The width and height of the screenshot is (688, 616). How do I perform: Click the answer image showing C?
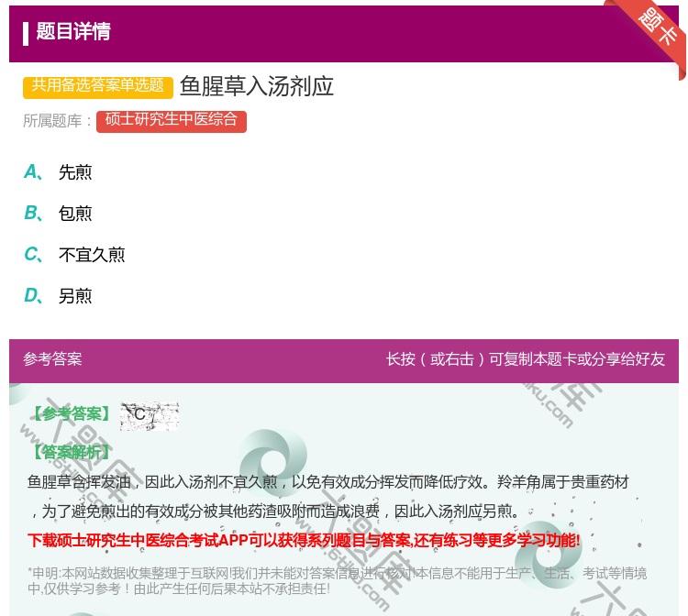pos(150,415)
